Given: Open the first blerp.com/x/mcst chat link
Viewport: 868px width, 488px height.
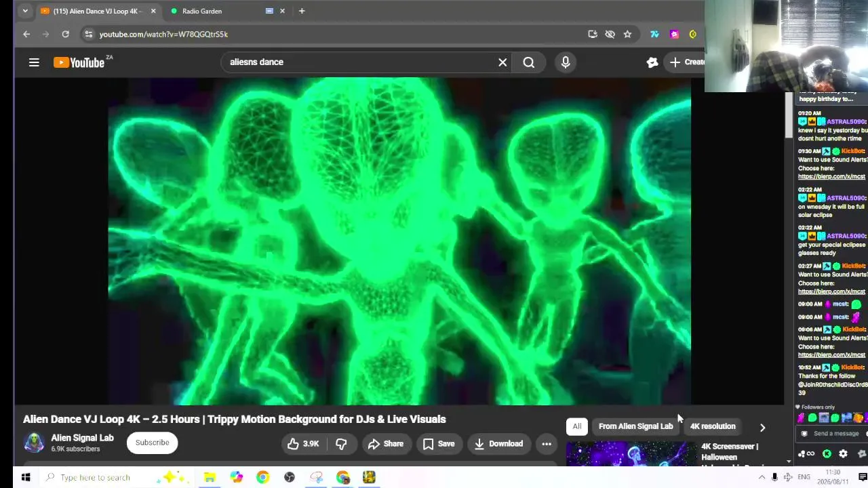Looking at the screenshot, I should 831,177.
